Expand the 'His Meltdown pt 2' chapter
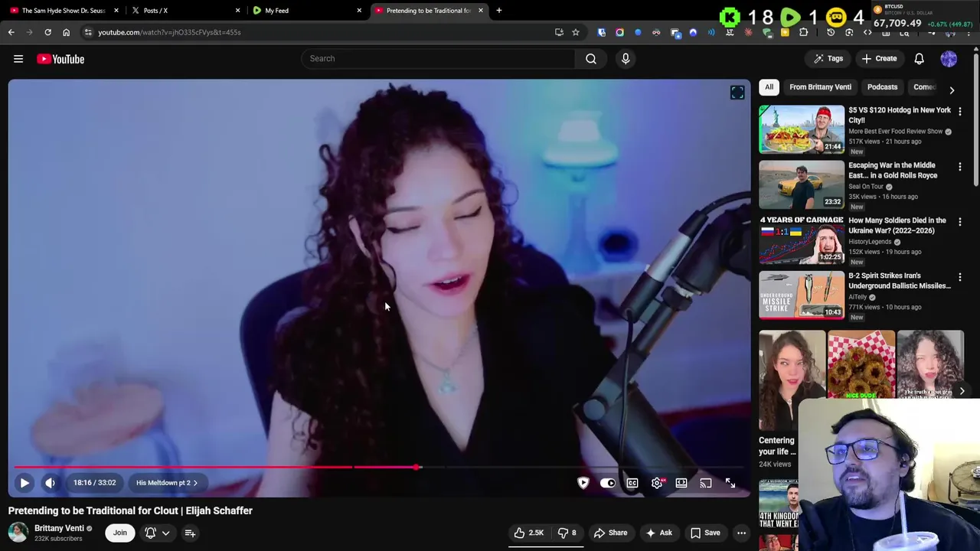Screen dimensions: 980x551 [166, 483]
